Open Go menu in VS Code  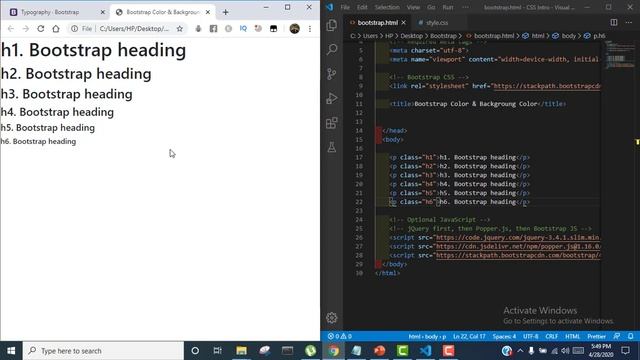point(431,7)
